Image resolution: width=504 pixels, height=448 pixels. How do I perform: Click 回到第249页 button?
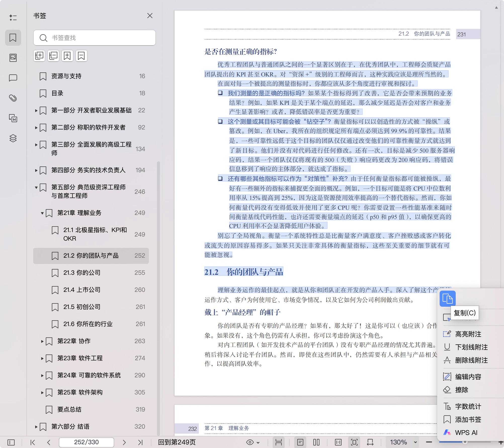177,442
